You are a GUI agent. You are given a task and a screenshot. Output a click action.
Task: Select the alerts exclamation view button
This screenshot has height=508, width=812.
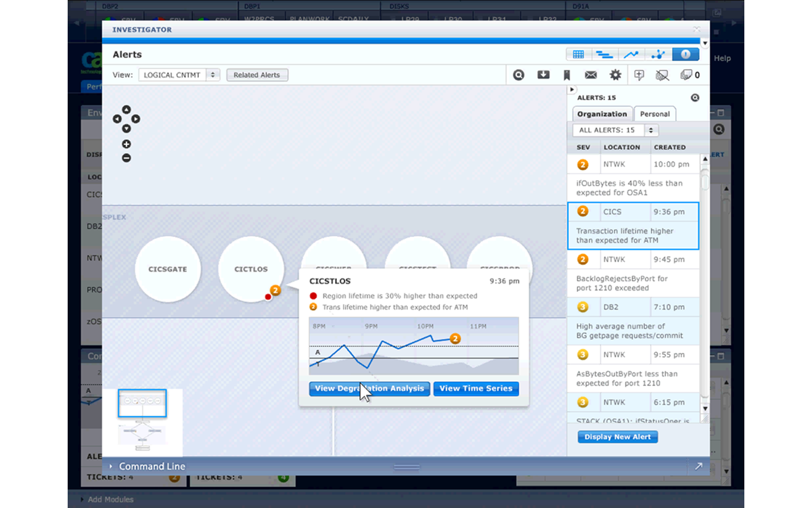click(x=685, y=55)
